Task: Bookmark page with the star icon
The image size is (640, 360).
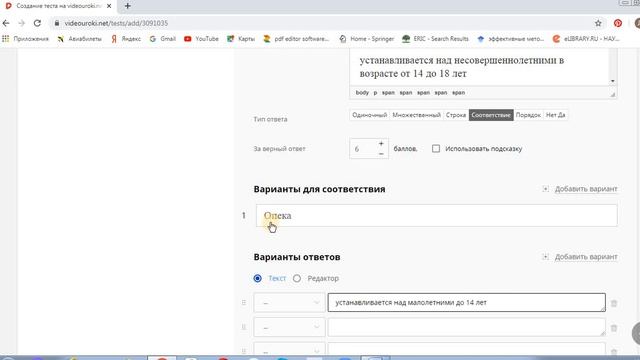Action: coord(598,23)
